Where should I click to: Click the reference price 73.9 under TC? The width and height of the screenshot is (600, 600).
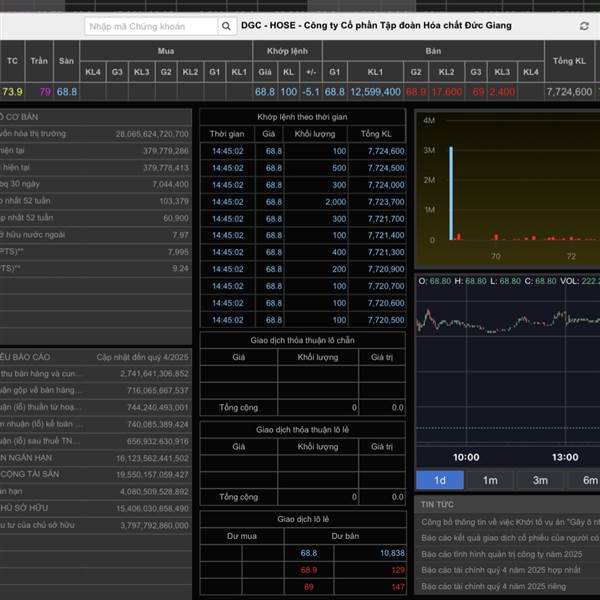pyautogui.click(x=12, y=91)
